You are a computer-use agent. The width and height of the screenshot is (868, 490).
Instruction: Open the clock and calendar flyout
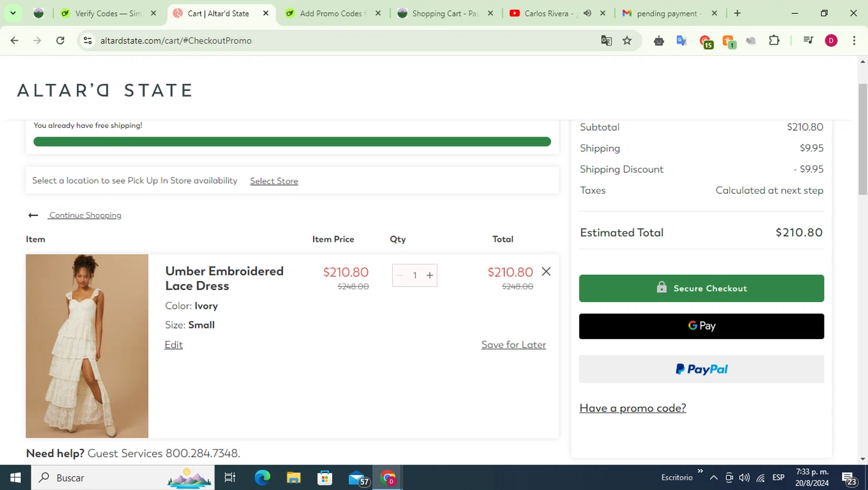point(812,477)
